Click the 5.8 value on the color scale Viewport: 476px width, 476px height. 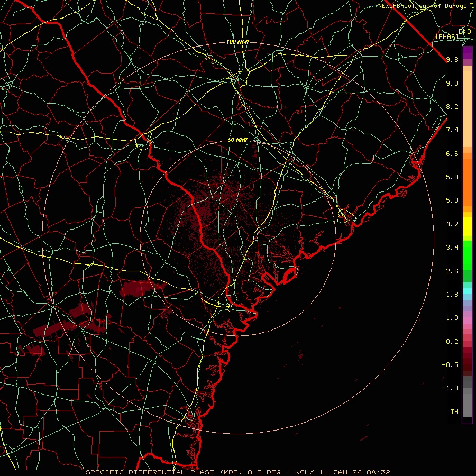(x=452, y=177)
